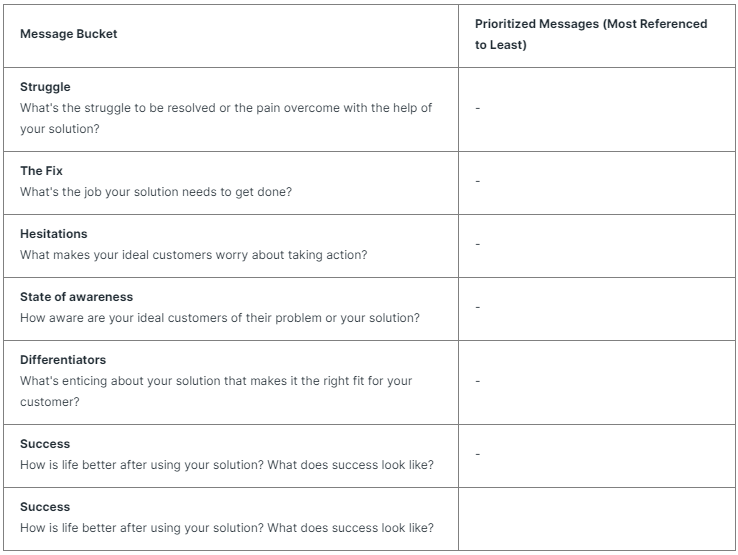Click the bold "Struggle" heading
Screen dimensions: 738x555
click(45, 87)
